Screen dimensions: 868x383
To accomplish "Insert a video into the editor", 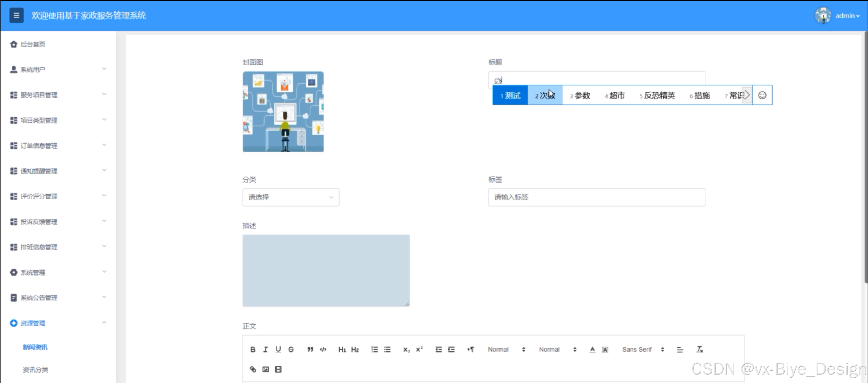I will (x=278, y=369).
